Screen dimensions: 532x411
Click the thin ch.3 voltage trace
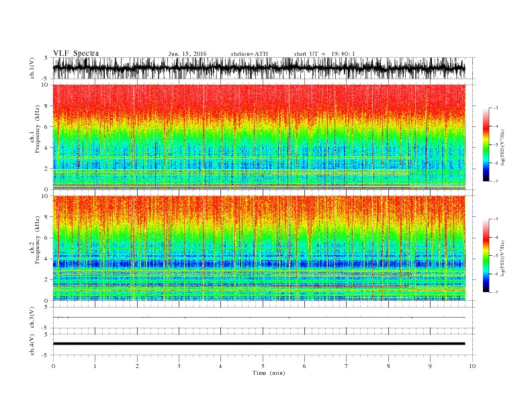pyautogui.click(x=259, y=318)
